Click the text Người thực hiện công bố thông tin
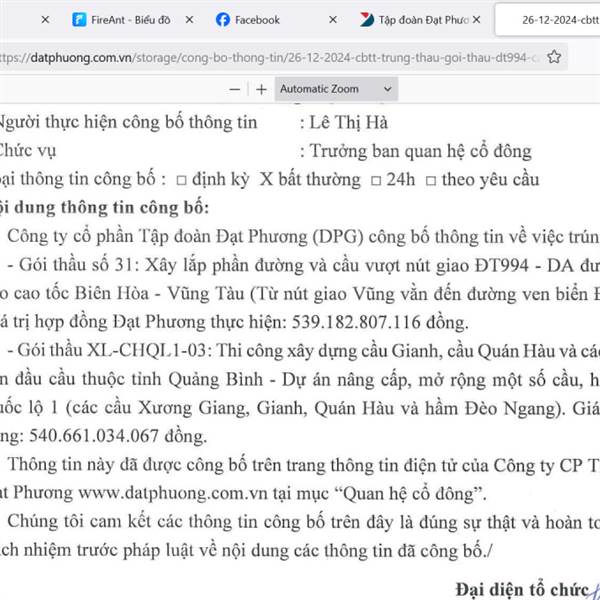This screenshot has height=600, width=600. 128,123
